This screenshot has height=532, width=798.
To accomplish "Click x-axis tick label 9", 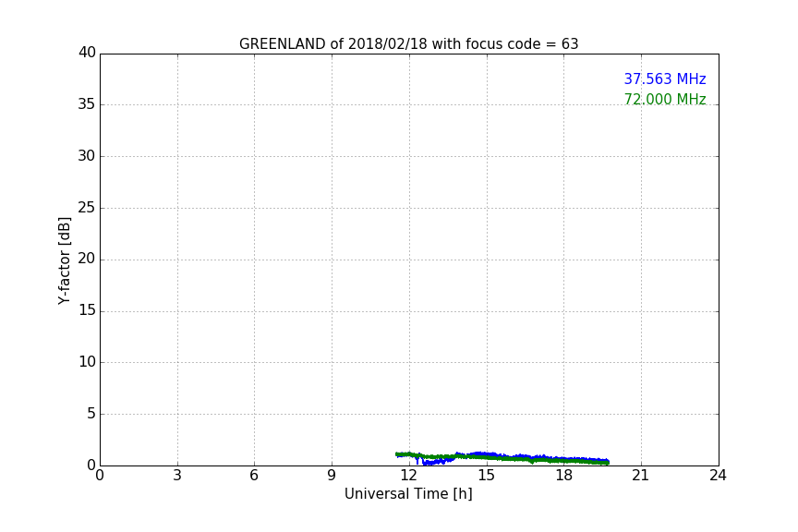I will pyautogui.click(x=332, y=476).
